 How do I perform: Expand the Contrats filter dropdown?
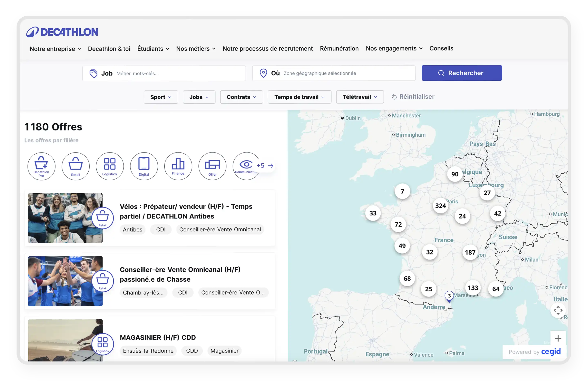(241, 97)
